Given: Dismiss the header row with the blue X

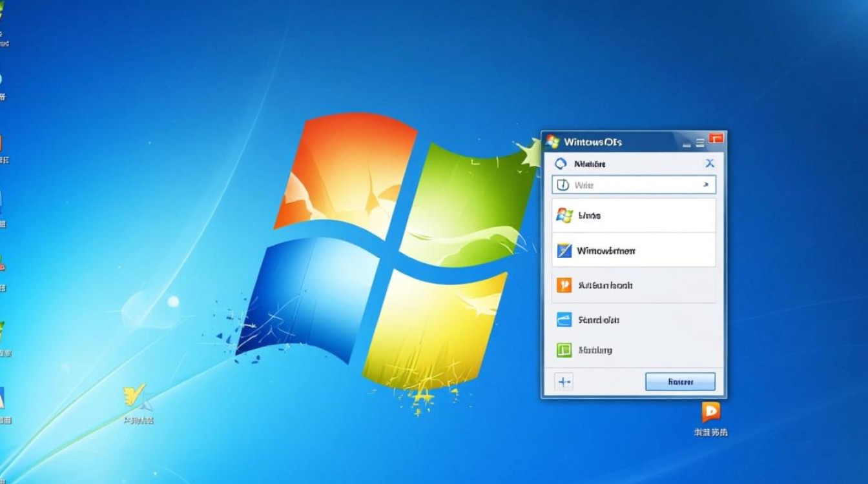Looking at the screenshot, I should coord(709,164).
